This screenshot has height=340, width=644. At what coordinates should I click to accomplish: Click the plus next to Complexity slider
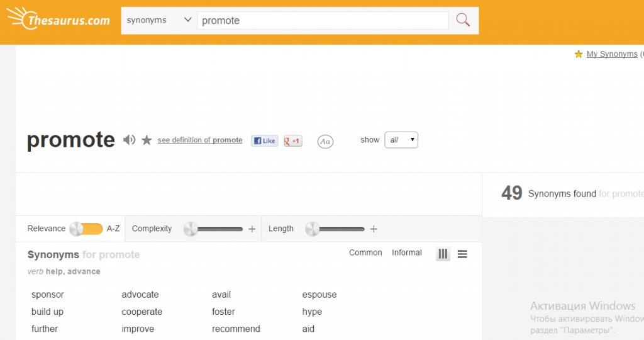click(x=252, y=229)
